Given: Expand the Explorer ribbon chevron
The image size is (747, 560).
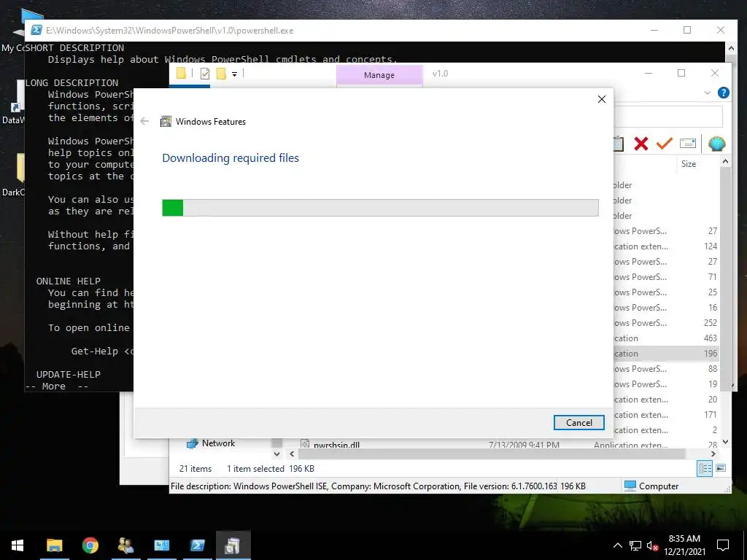Looking at the screenshot, I should pyautogui.click(x=708, y=93).
